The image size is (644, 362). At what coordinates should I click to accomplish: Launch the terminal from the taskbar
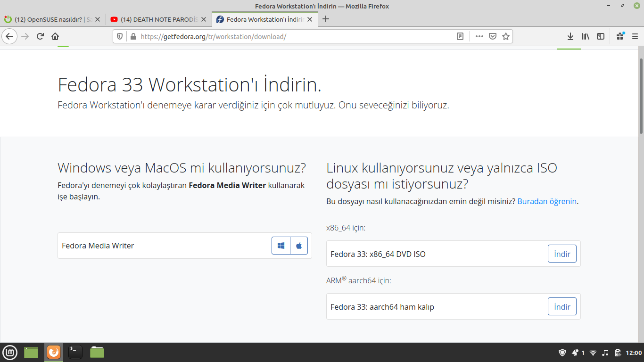coord(75,352)
